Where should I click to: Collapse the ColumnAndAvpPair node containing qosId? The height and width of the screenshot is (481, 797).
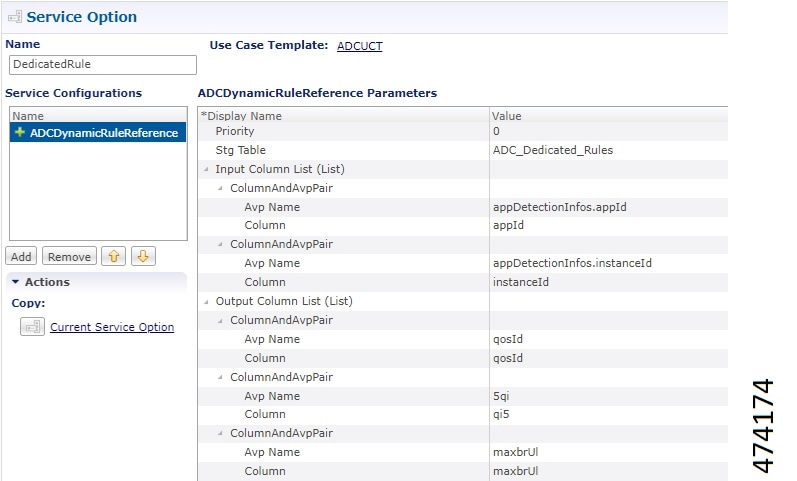220,320
